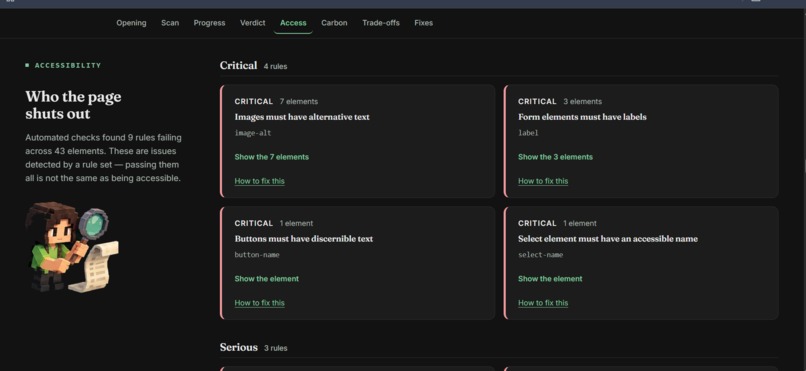
Task: Click the Images must have alternative text title
Action: 302,117
